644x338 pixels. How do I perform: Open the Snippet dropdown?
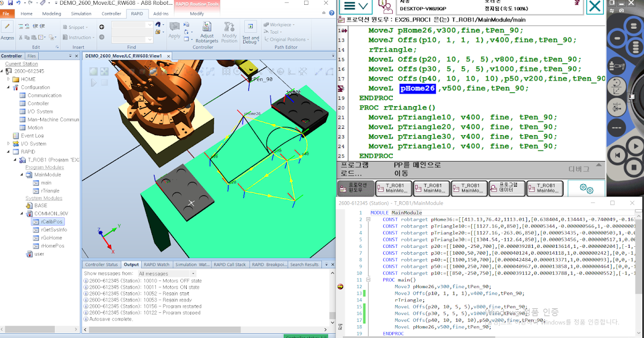(79, 27)
